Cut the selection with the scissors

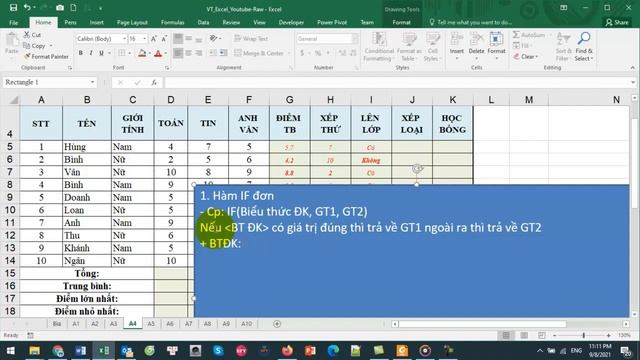pos(32,35)
